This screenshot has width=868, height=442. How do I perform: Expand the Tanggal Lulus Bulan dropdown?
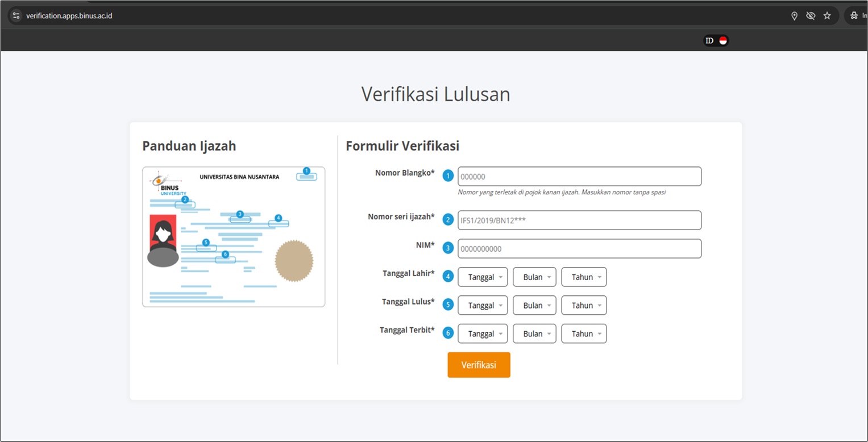tap(534, 306)
